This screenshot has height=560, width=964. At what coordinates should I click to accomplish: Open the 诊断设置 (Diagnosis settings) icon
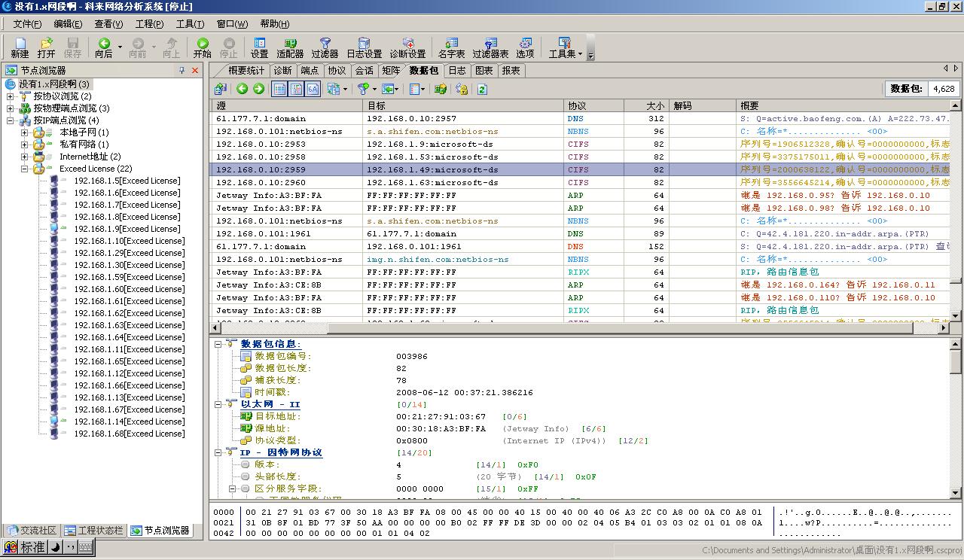407,44
